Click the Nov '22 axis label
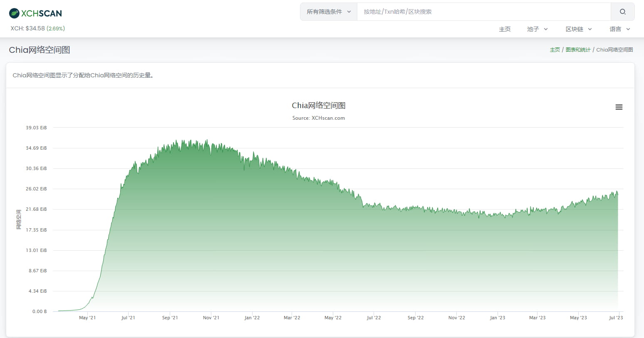Screen dimensions: 644x338 (x=456, y=318)
